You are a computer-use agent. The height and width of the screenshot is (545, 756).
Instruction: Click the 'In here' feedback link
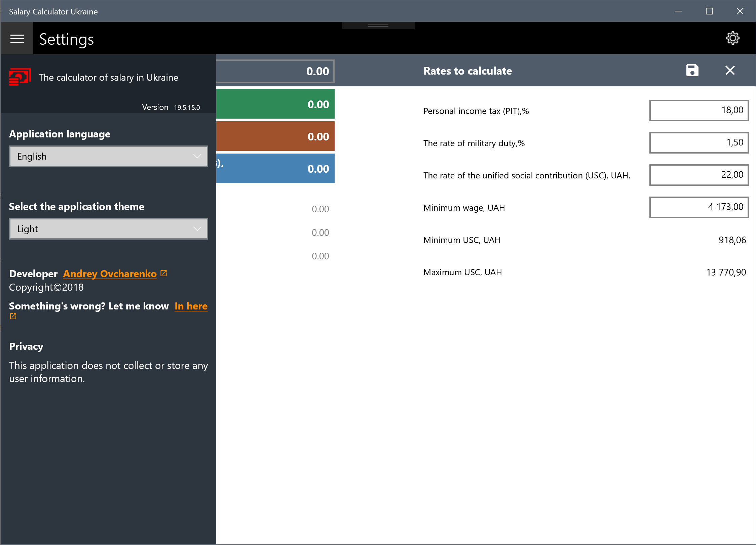point(191,306)
